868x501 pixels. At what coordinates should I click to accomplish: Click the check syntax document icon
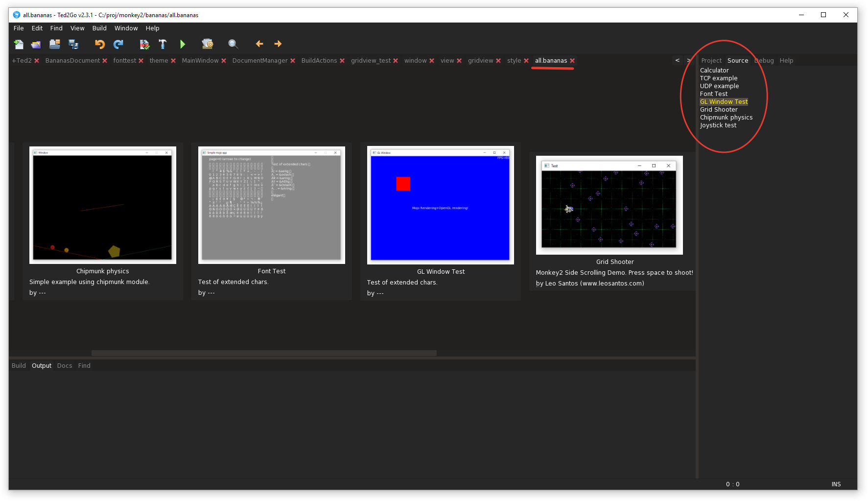click(x=144, y=44)
